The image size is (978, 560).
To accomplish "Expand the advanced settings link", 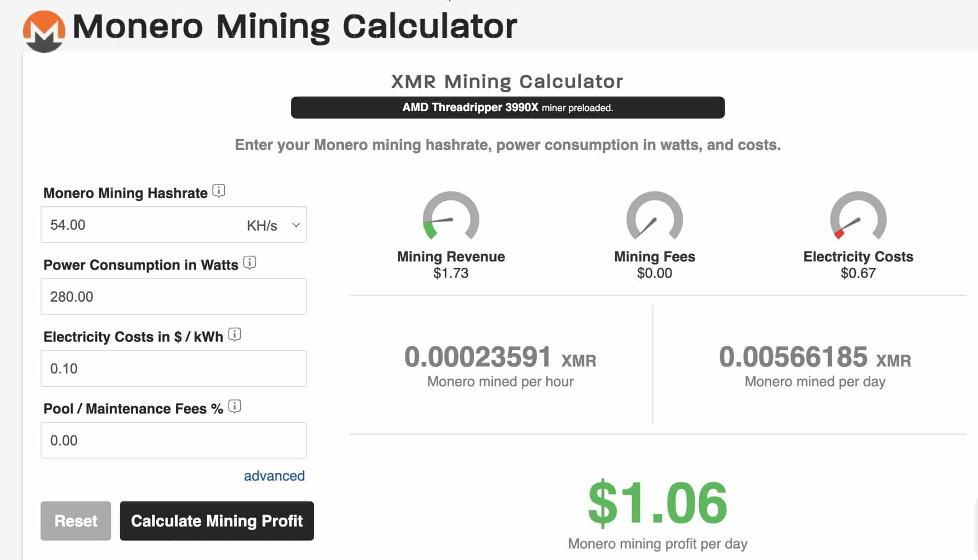I will pos(274,475).
